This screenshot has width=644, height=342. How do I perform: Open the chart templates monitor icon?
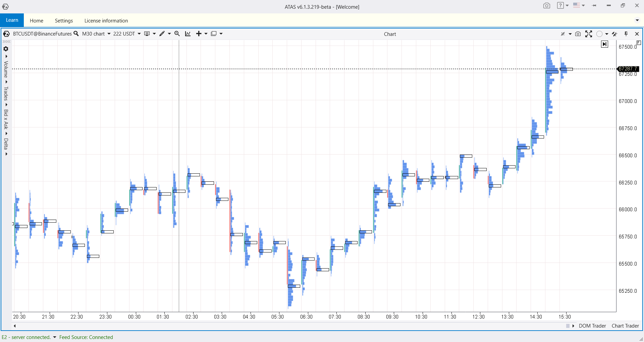tap(147, 34)
